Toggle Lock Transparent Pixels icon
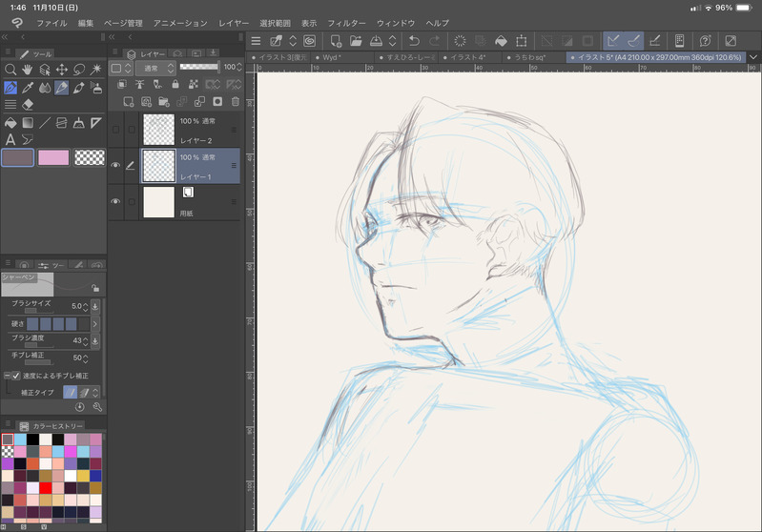 (193, 85)
